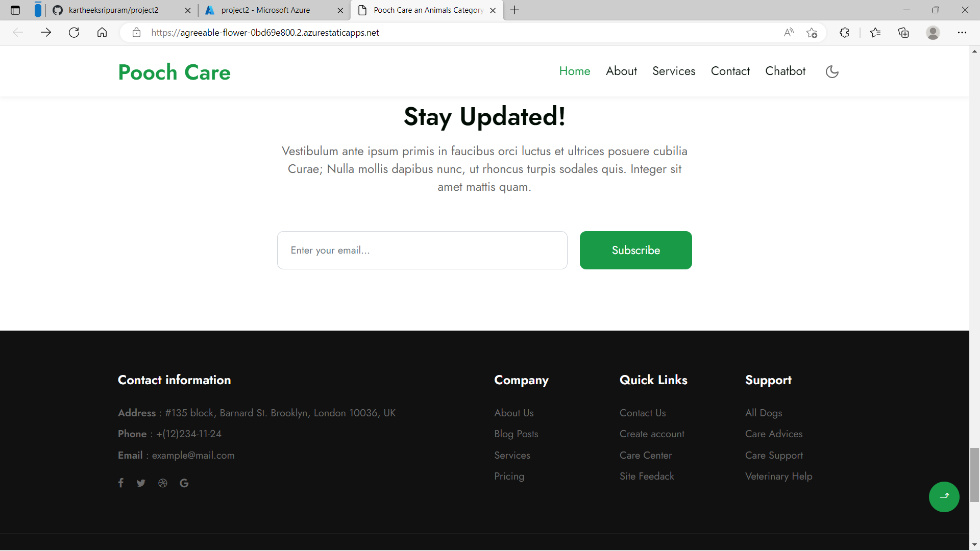This screenshot has height=551, width=980.
Task: Focus the Enter your email field
Action: coord(422,250)
